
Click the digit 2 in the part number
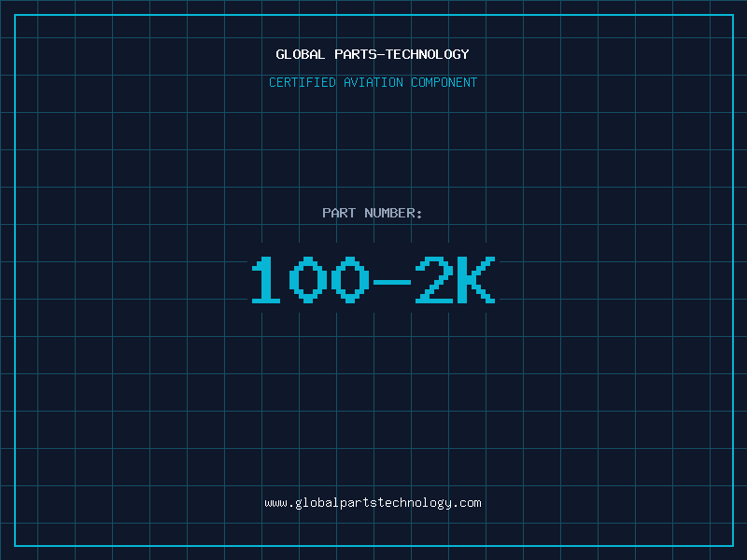(x=435, y=280)
